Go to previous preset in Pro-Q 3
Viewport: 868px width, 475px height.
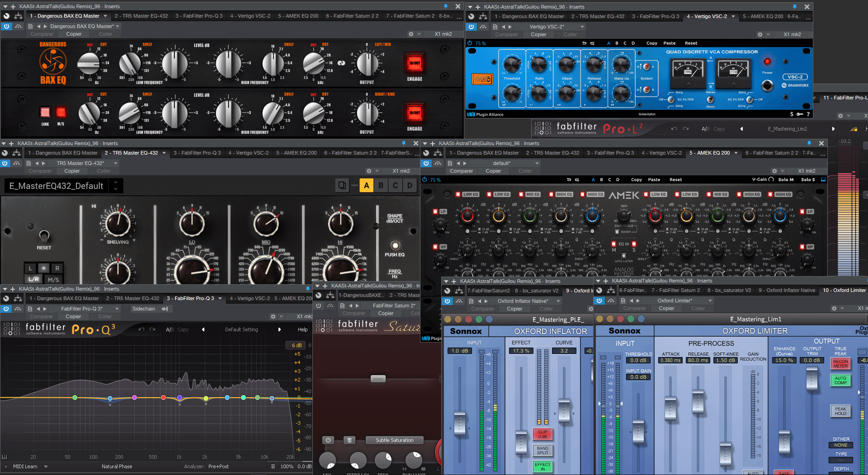pos(203,329)
